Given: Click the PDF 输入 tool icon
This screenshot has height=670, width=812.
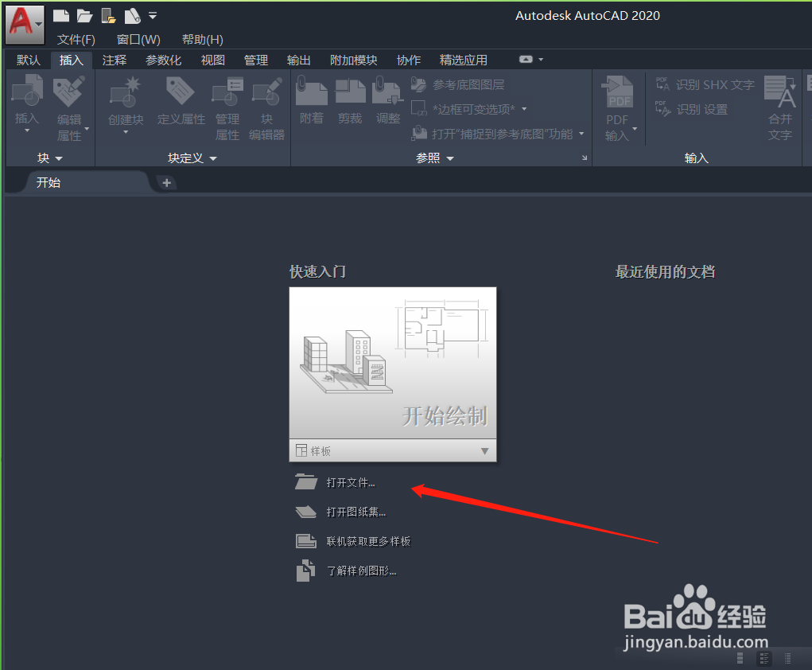Looking at the screenshot, I should tap(620, 92).
